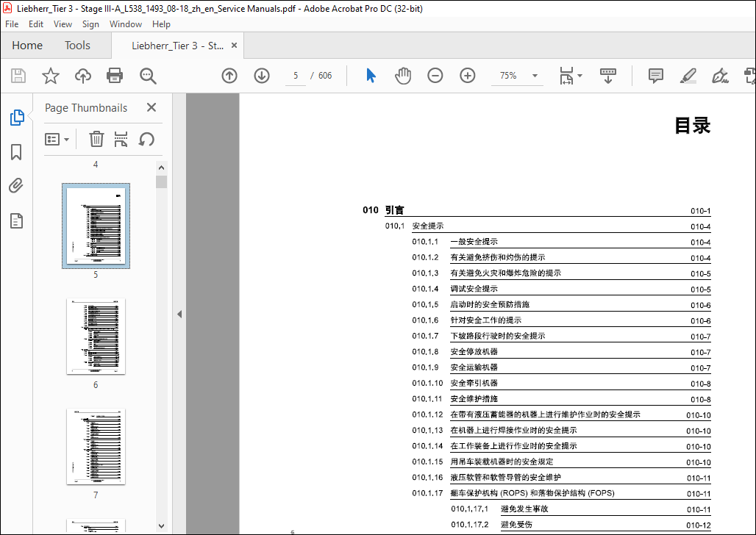The width and height of the screenshot is (756, 535).
Task: Click contents entry 010.1.5 启动时的安全预防措施
Action: click(471, 305)
